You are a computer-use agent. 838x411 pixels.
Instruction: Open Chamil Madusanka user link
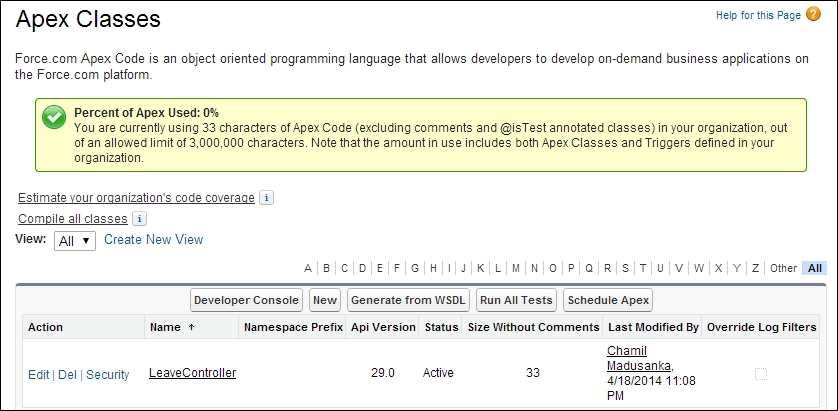point(640,358)
